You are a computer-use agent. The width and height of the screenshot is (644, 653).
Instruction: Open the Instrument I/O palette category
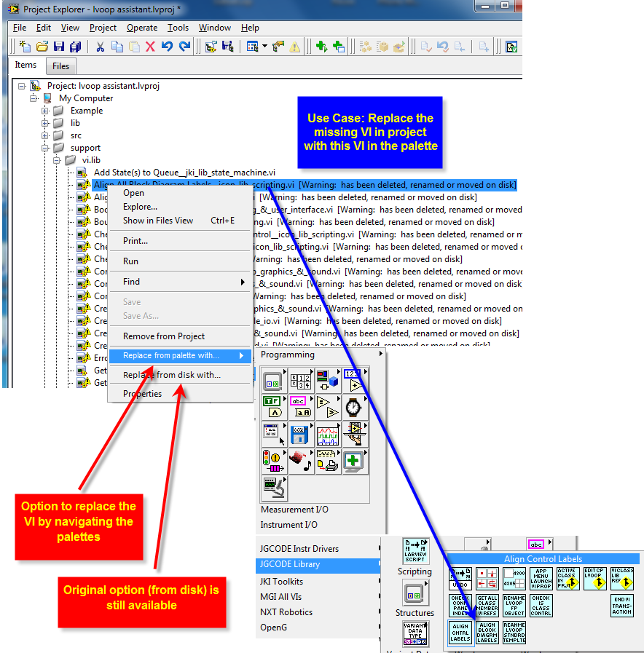[289, 525]
